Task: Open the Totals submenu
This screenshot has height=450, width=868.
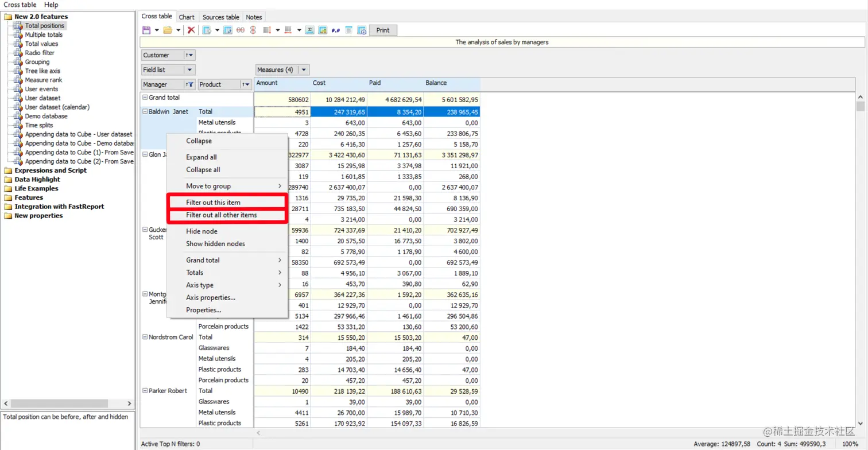Action: pos(227,273)
